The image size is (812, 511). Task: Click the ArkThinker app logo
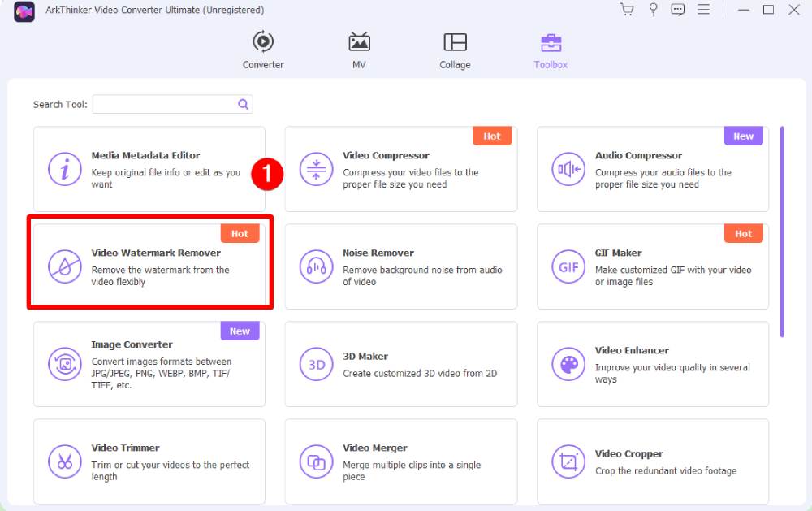pos(24,11)
